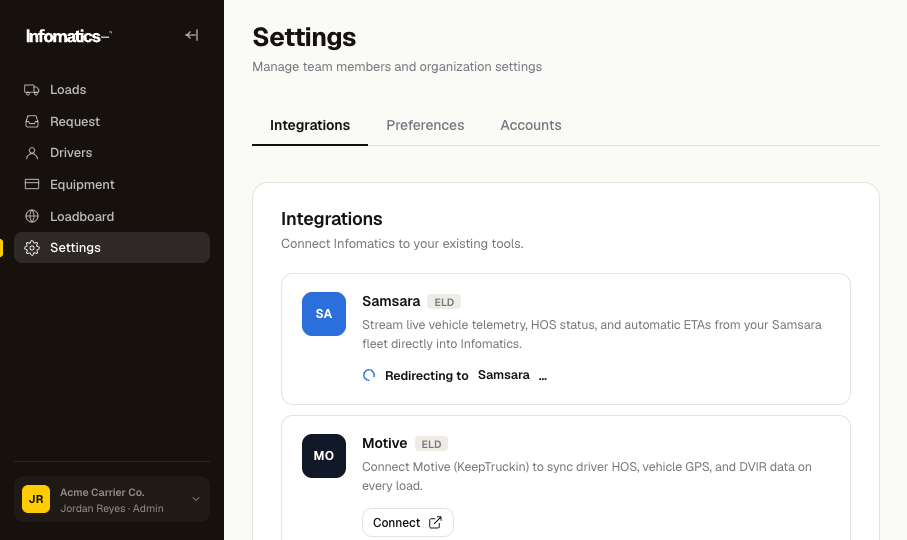Click the Motive KeepTruckin description text
This screenshot has width=907, height=540.
(587, 476)
